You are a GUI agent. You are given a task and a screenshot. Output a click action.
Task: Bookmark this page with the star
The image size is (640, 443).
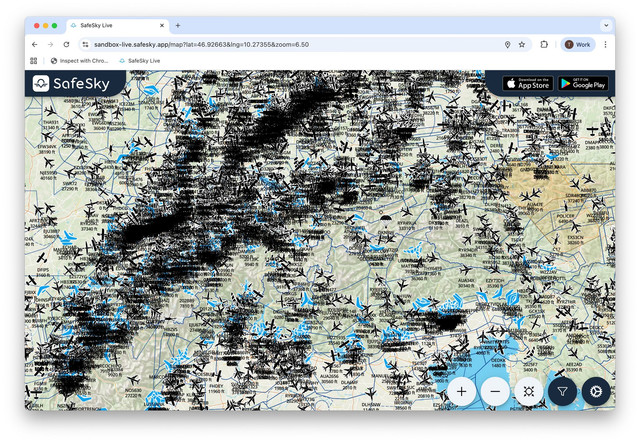522,45
